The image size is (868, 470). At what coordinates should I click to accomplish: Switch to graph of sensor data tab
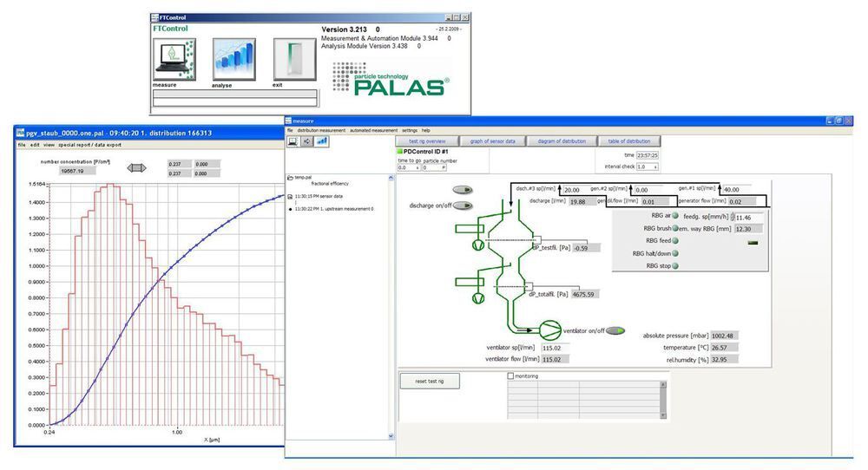click(x=493, y=141)
